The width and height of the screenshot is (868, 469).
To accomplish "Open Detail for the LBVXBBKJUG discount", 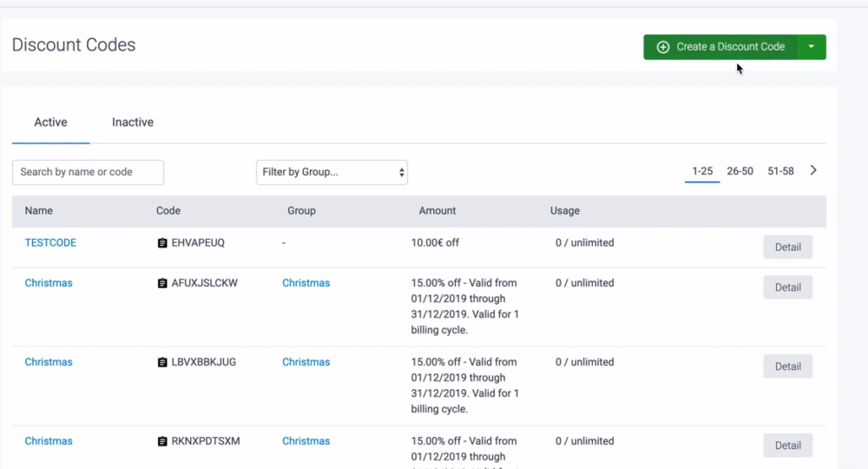I will (x=787, y=367).
